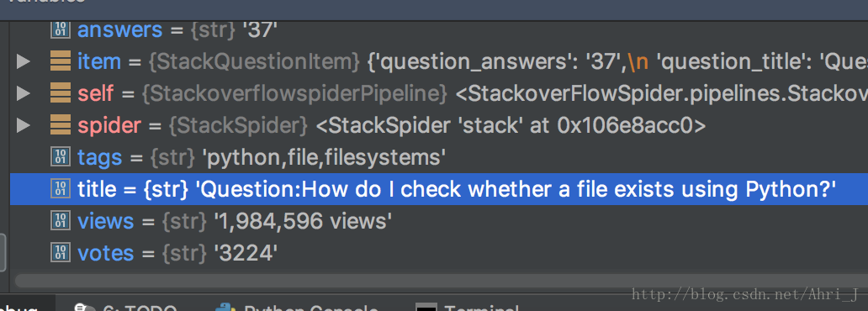Select the highlighted title variable row

pyautogui.click(x=439, y=189)
